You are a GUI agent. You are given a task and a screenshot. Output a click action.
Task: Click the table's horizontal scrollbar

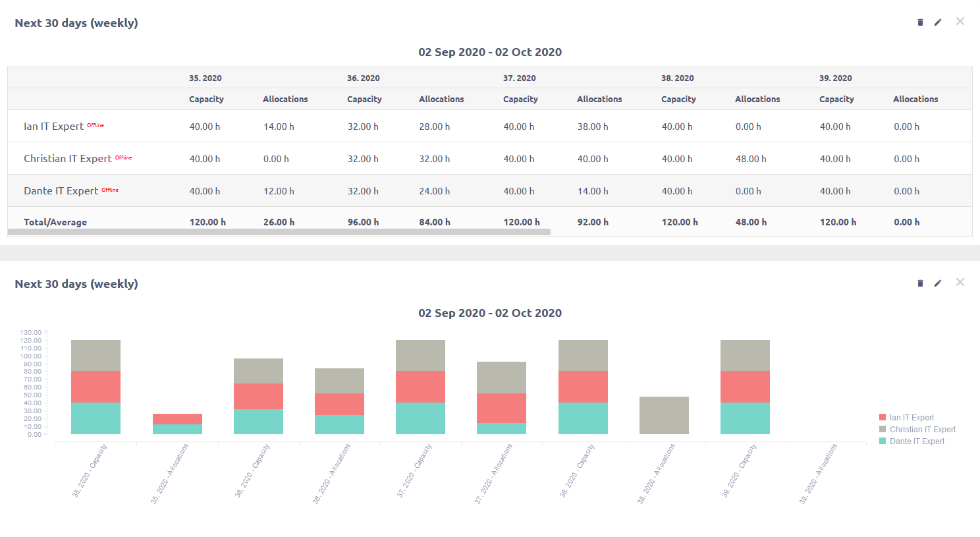(279, 232)
